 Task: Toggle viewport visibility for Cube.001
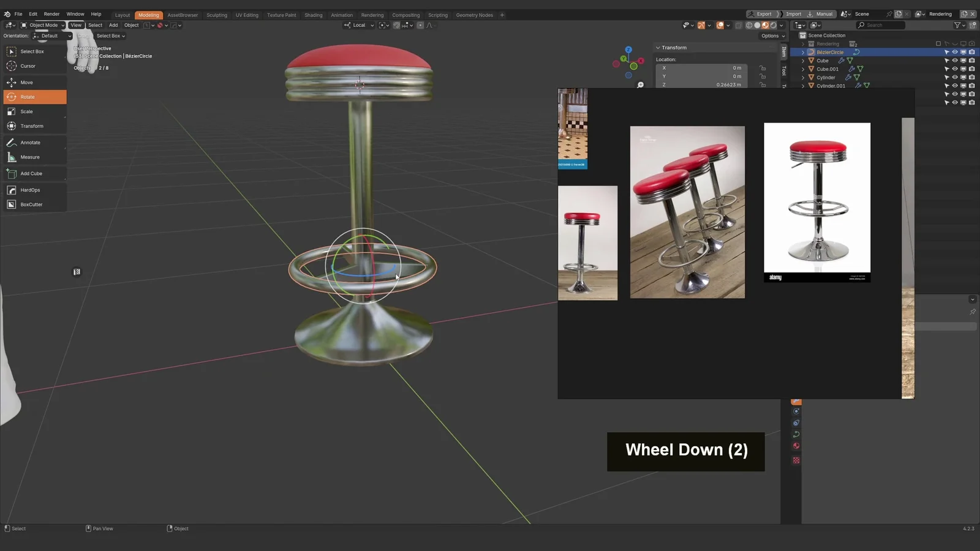pyautogui.click(x=963, y=69)
